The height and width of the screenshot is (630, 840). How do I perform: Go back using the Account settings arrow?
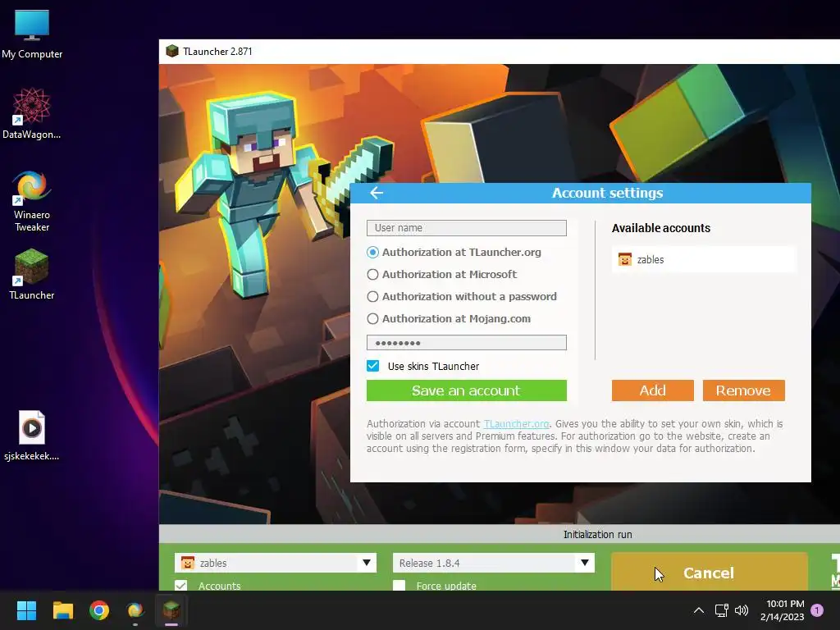pos(377,193)
